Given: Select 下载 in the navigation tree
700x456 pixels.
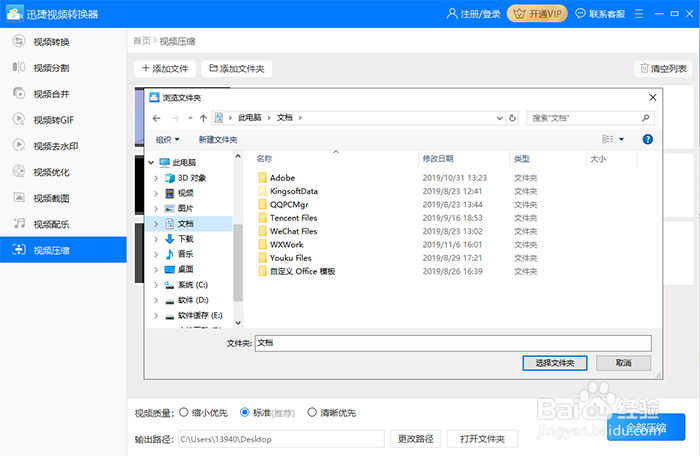Looking at the screenshot, I should pyautogui.click(x=185, y=239).
